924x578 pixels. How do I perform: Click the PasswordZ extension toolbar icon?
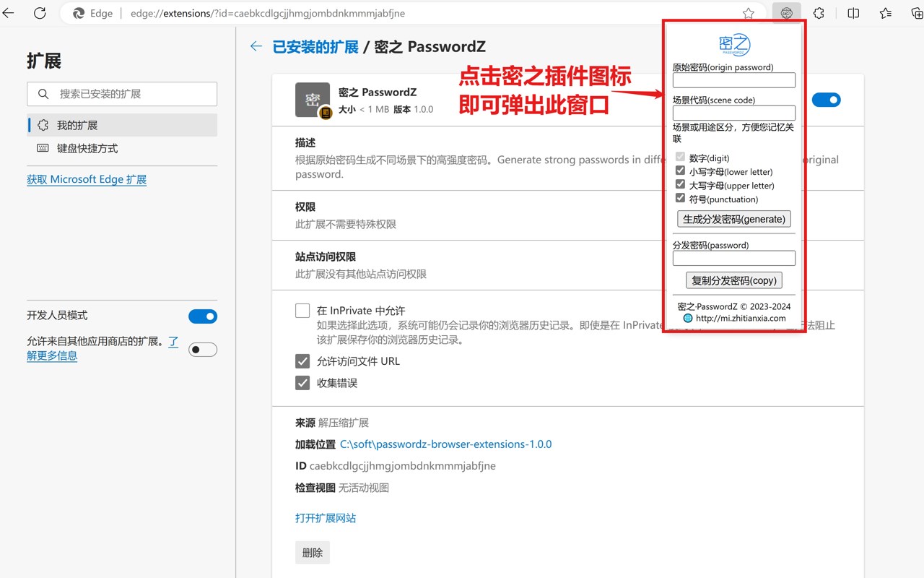(x=787, y=13)
